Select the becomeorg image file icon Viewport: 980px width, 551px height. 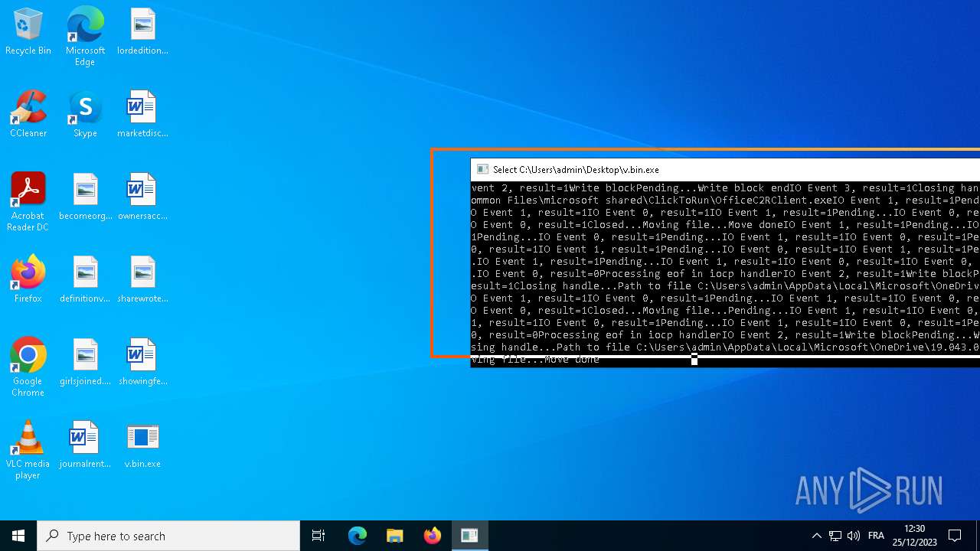(85, 198)
